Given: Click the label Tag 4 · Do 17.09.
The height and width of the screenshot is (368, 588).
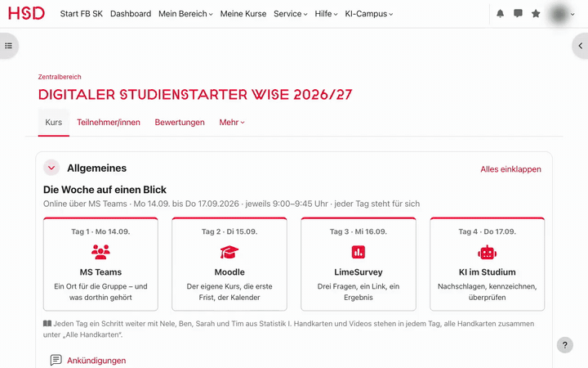Looking at the screenshot, I should [487, 231].
